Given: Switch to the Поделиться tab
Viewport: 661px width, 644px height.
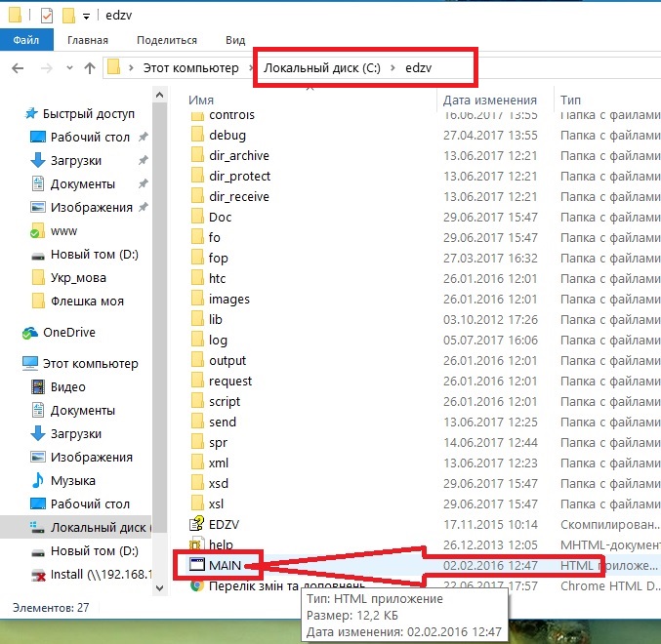Looking at the screenshot, I should [x=167, y=40].
